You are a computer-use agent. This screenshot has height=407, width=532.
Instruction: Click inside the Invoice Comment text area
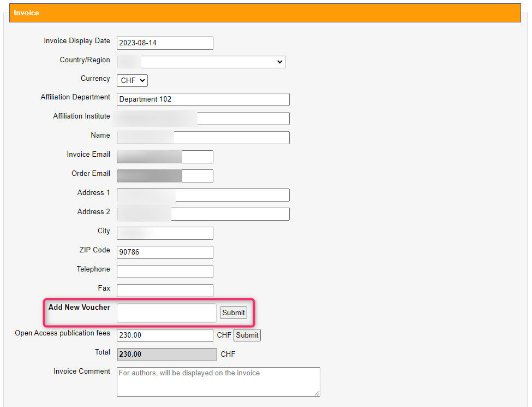[218, 381]
